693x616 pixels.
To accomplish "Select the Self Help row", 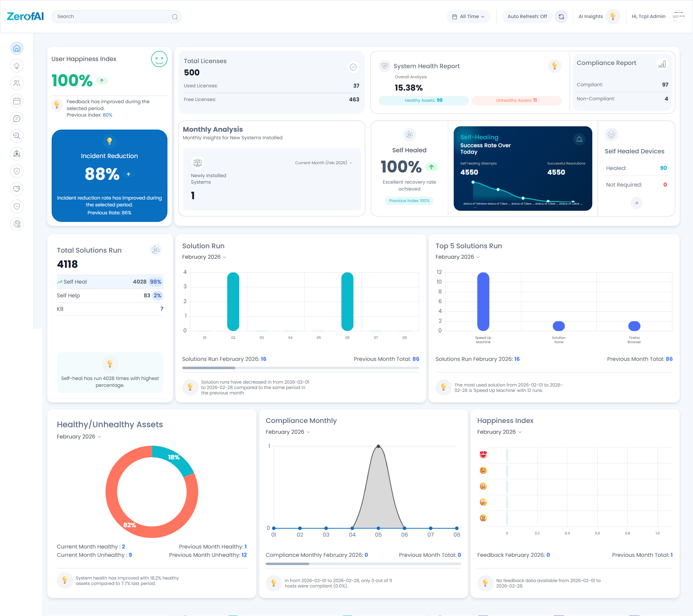I will pos(110,296).
